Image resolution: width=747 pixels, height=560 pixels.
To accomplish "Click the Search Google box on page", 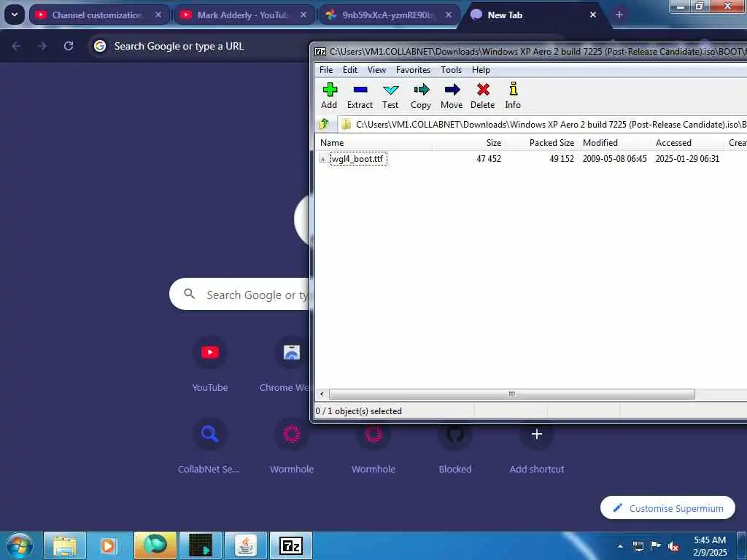I will click(x=241, y=295).
